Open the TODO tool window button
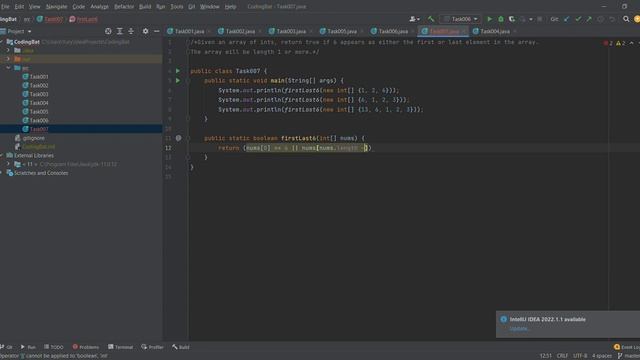Image resolution: width=640 pixels, height=360 pixels. 54,347
